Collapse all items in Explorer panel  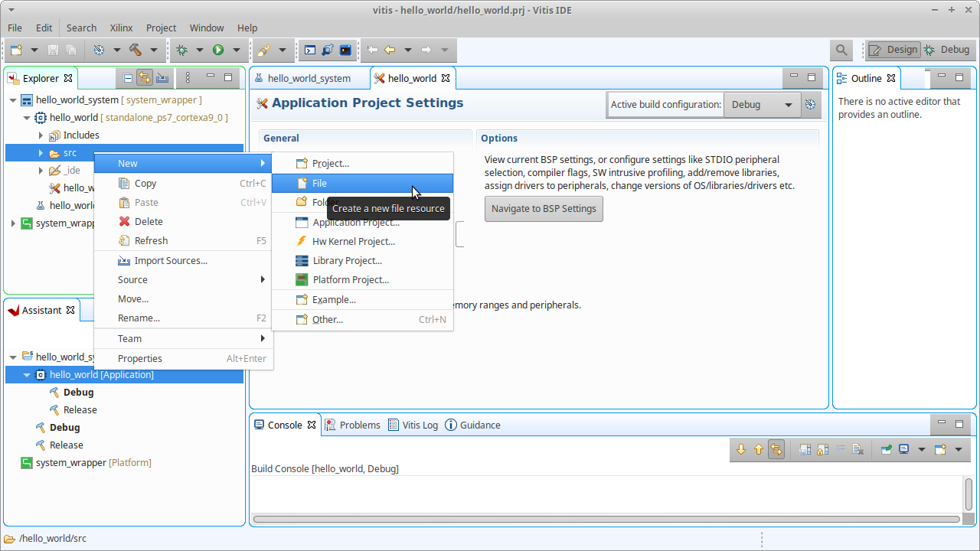(x=128, y=77)
